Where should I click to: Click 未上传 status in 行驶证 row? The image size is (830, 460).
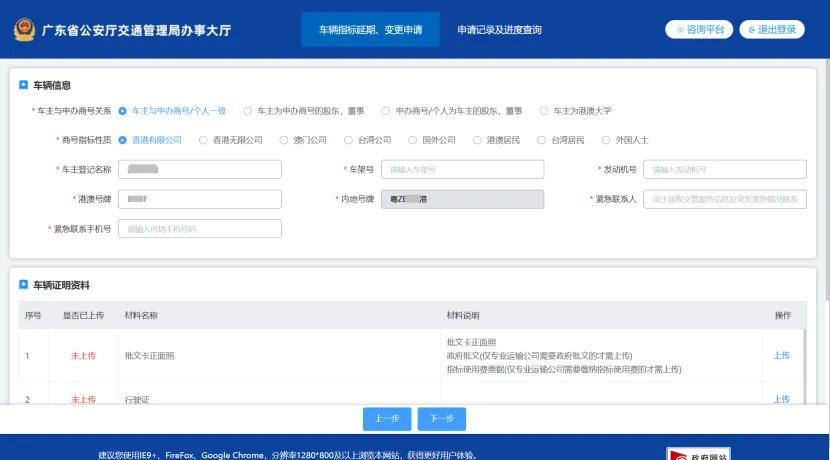point(83,400)
